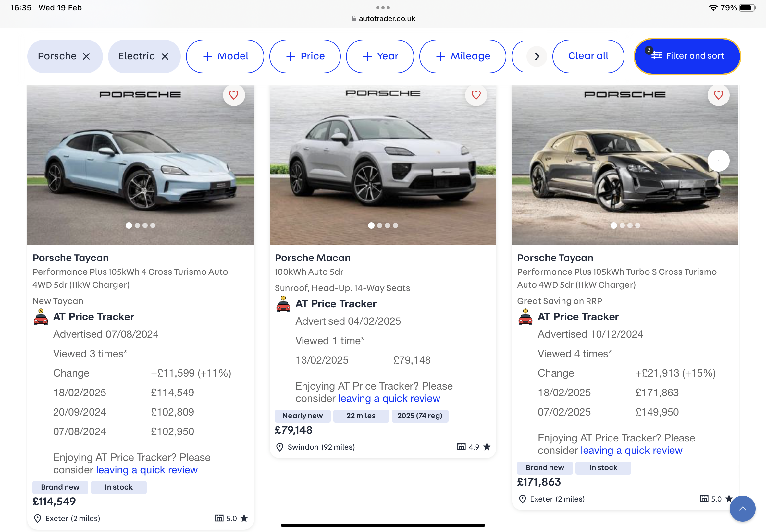This screenshot has height=532, width=766.
Task: Save the Porsche Macan with heart icon
Action: [x=476, y=95]
